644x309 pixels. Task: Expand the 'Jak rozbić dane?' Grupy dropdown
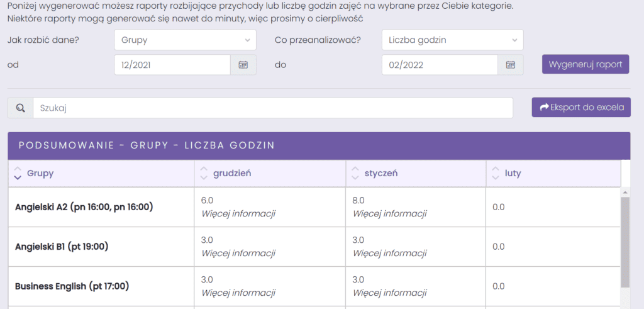pyautogui.click(x=186, y=40)
